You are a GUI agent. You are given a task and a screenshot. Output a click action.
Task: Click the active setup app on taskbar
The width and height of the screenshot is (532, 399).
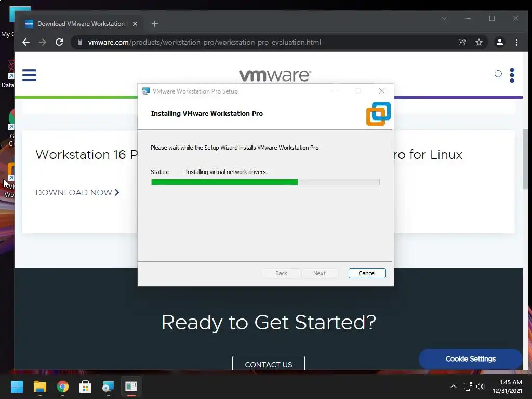click(131, 387)
